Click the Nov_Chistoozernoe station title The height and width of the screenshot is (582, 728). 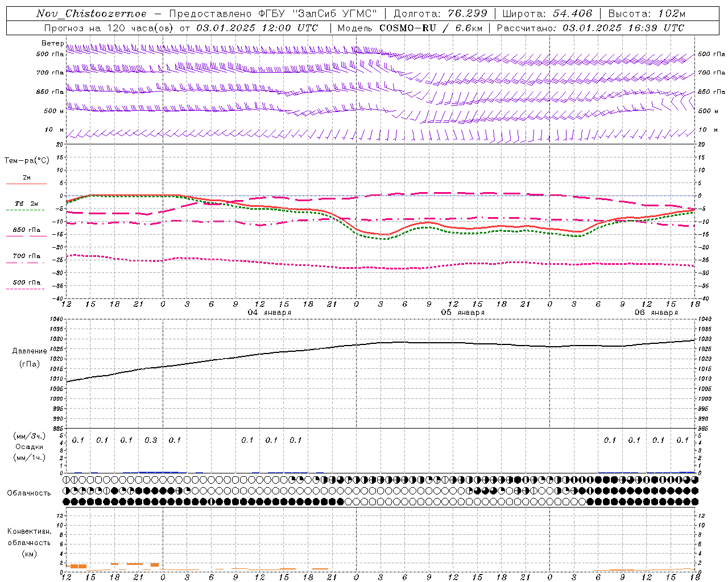tap(91, 14)
